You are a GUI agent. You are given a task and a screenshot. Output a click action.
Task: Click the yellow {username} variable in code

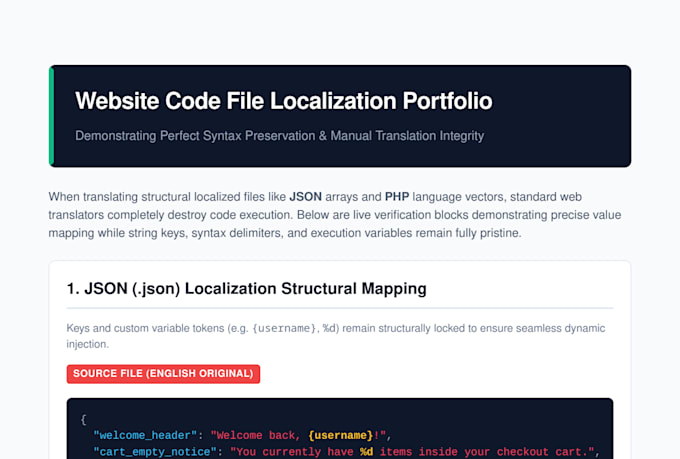340,435
